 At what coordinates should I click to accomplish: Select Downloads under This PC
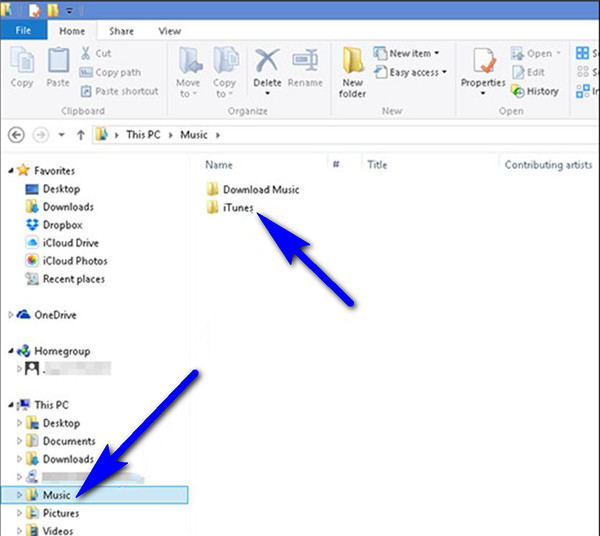[x=60, y=459]
